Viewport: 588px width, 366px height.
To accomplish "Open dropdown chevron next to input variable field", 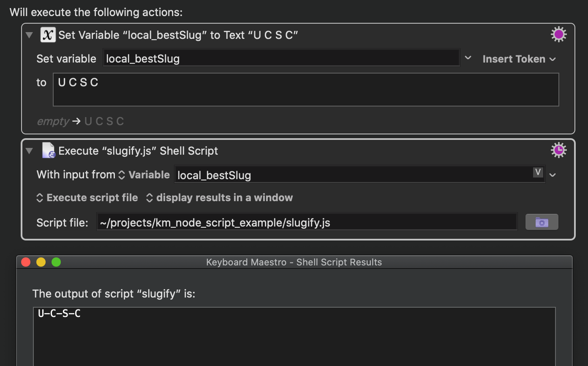I will pos(553,175).
